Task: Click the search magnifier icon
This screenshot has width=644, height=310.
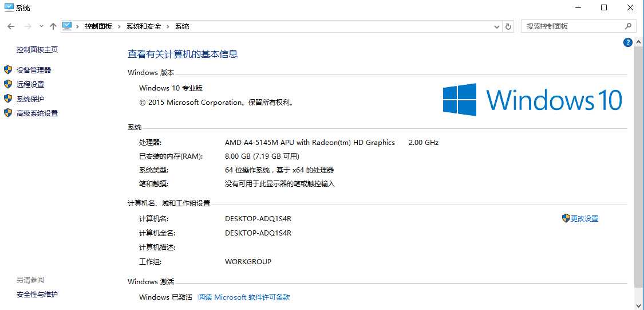Action: [628, 26]
